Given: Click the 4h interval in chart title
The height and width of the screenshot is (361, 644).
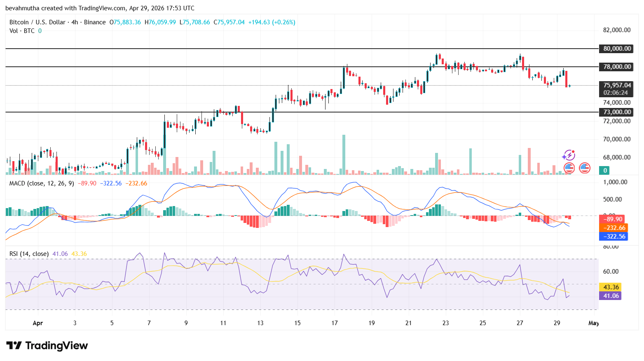Looking at the screenshot, I should coord(75,22).
